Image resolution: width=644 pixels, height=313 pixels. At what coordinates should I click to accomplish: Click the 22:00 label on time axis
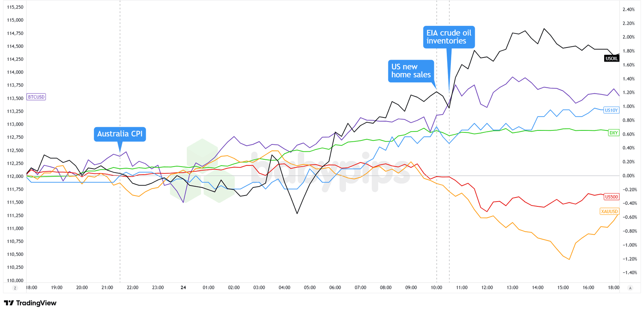pos(132,288)
